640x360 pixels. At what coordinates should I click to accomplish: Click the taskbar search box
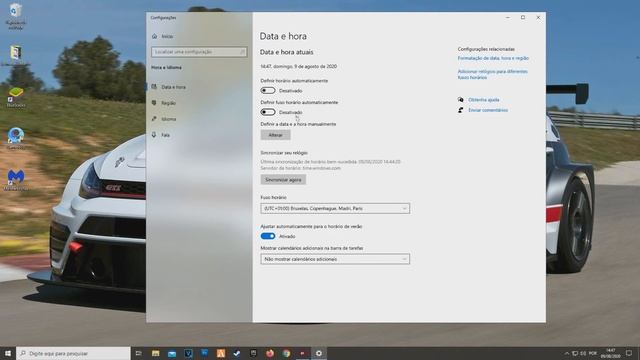[73, 353]
